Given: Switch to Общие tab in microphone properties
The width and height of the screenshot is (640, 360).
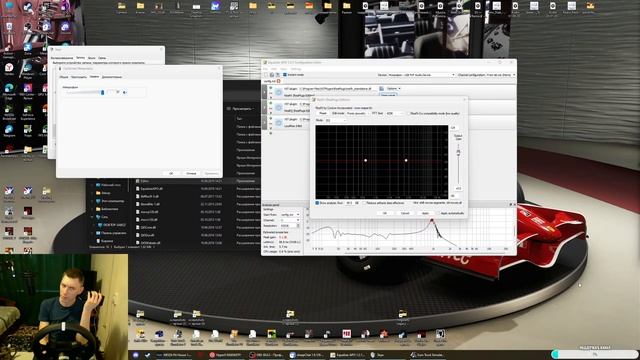Looking at the screenshot, I should 64,77.
